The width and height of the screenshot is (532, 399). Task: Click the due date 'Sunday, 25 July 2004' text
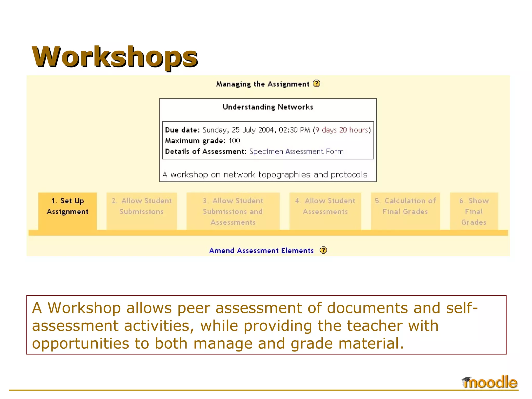[239, 130]
